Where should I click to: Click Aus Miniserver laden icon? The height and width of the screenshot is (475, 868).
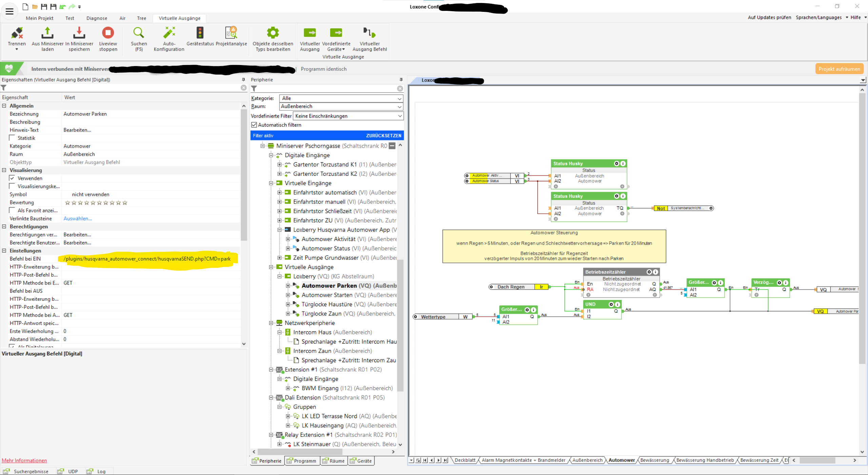pyautogui.click(x=47, y=33)
